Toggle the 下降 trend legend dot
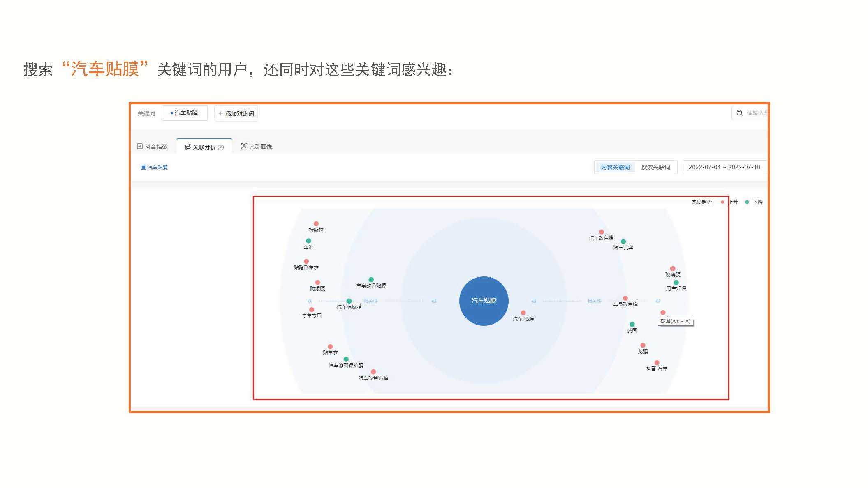 tap(747, 202)
